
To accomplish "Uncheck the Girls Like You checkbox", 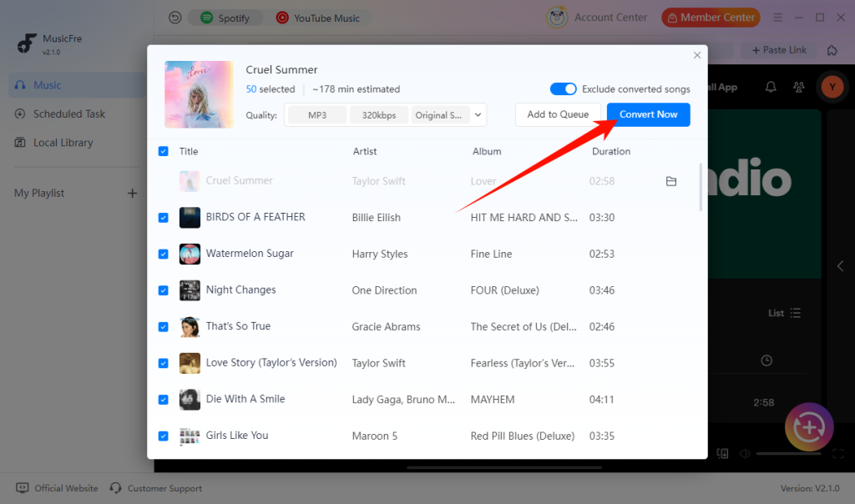I will 163,436.
